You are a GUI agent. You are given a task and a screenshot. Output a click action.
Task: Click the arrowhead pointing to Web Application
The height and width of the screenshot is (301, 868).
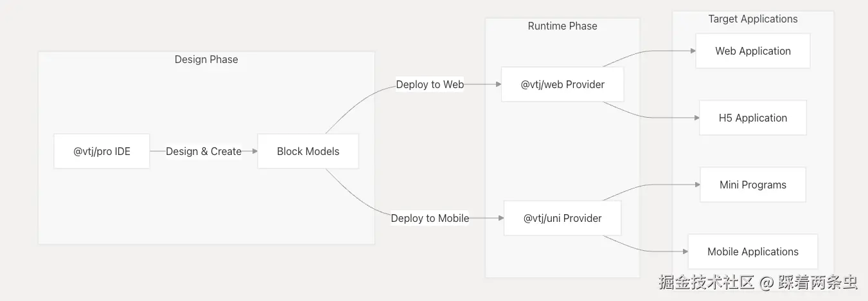692,51
